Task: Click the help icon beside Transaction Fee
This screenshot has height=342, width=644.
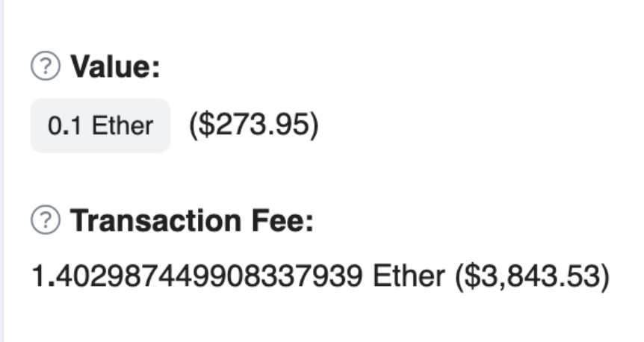Action: coord(46,221)
